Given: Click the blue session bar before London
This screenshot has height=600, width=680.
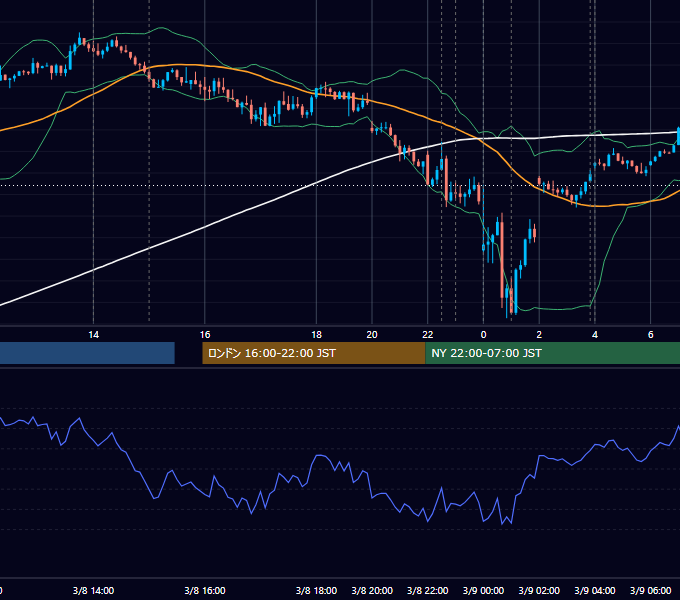Looking at the screenshot, I should click(87, 353).
